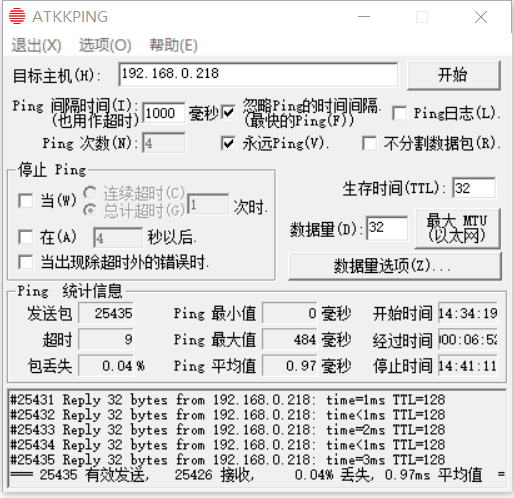Screen dimensions: 514x498
Task: Click the 生存时间(TTL) value field
Action: click(474, 188)
